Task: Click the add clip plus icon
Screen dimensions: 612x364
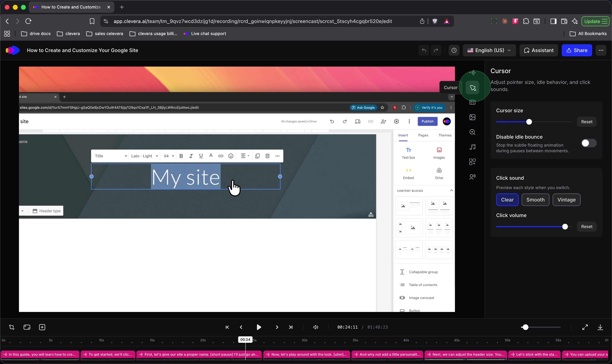Action: 42,327
